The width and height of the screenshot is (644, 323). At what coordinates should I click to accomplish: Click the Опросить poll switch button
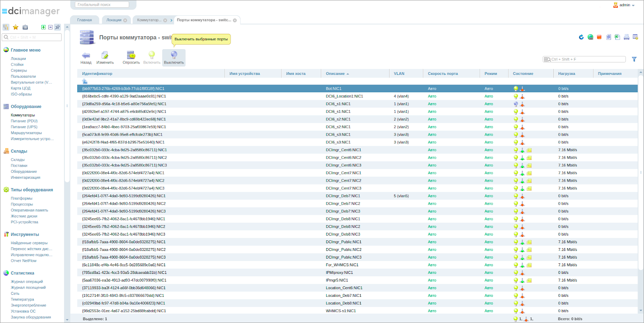click(131, 58)
